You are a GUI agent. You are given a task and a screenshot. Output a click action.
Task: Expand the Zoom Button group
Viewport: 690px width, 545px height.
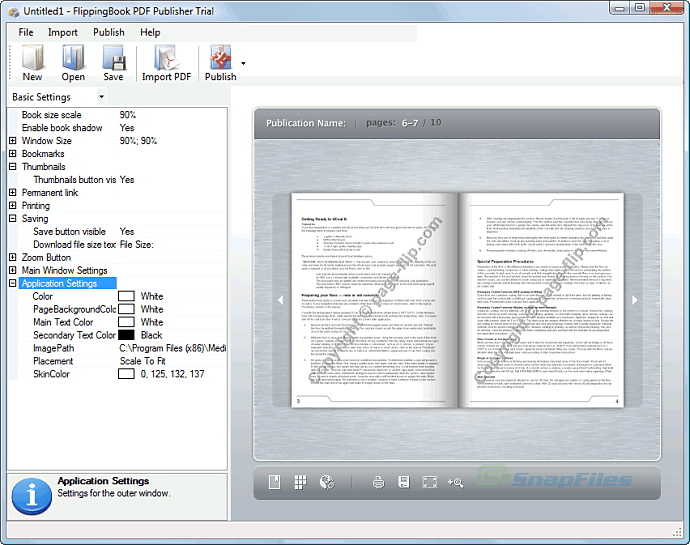pos(13,257)
